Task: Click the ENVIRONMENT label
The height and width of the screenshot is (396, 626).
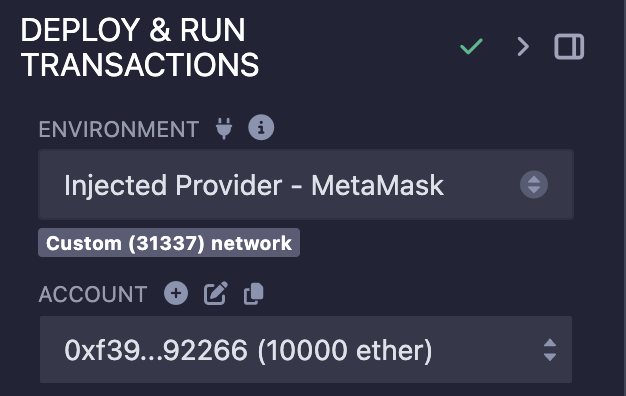Action: [119, 129]
